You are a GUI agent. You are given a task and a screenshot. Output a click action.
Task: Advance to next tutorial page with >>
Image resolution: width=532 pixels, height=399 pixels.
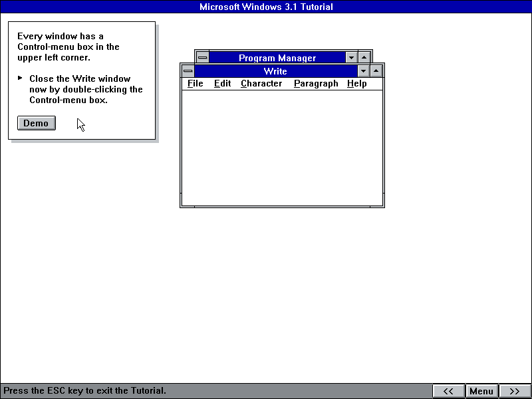point(515,391)
